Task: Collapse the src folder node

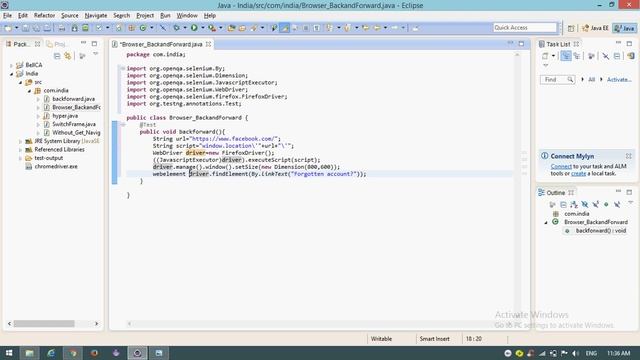Action: click(20, 82)
